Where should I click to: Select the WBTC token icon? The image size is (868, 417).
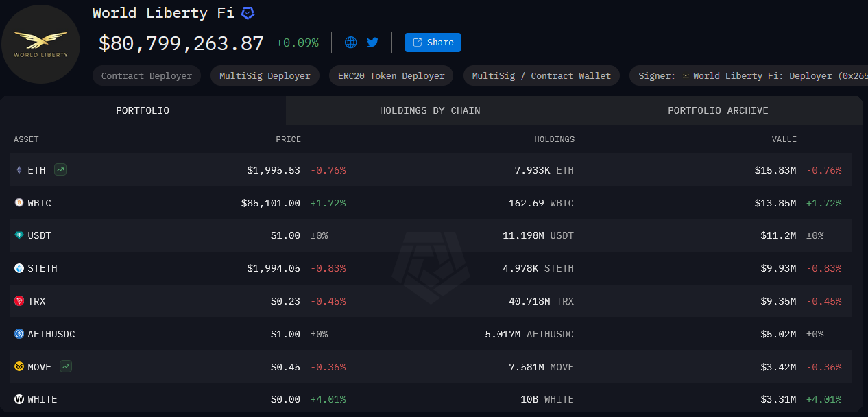click(x=19, y=202)
